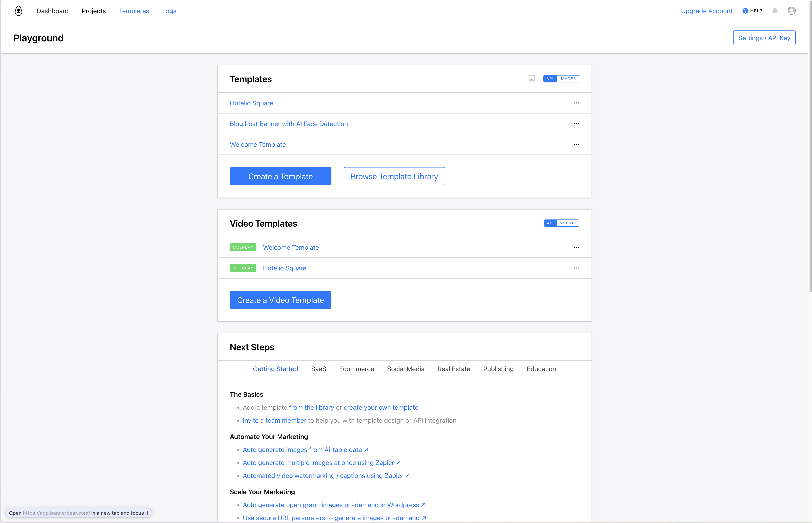The height and width of the screenshot is (523, 812).
Task: Open the user account avatar menu
Action: pos(792,11)
